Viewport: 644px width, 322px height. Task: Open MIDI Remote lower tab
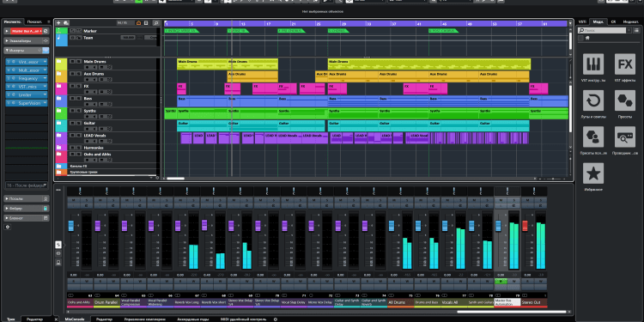click(244, 319)
